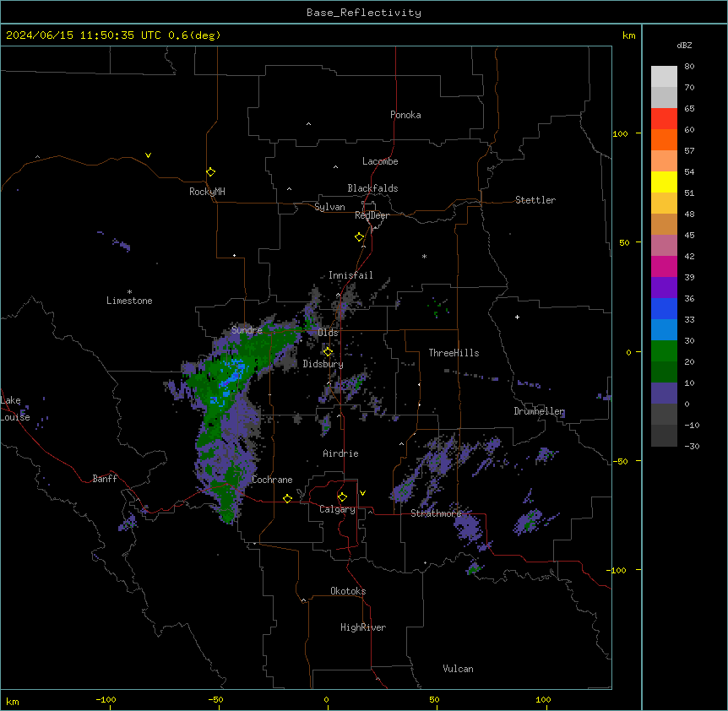Select the white asterisk marker above Limestone
Screen dimensions: 728x711
(x=129, y=291)
